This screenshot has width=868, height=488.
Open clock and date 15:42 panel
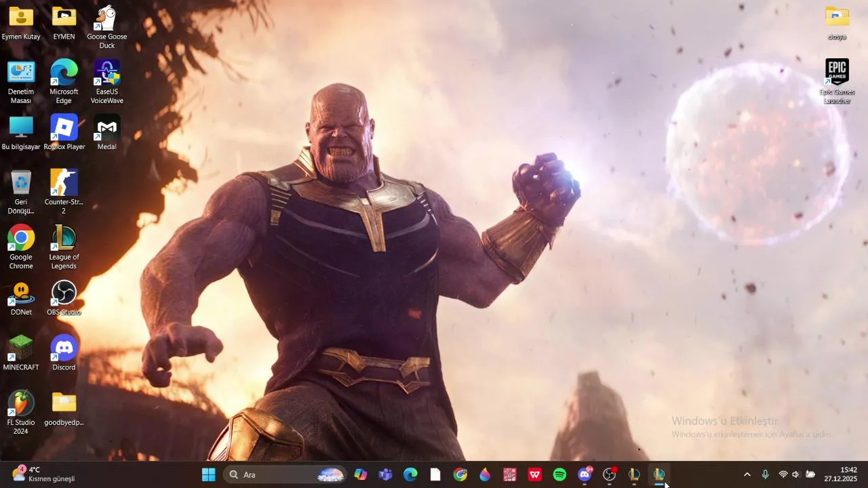click(841, 474)
